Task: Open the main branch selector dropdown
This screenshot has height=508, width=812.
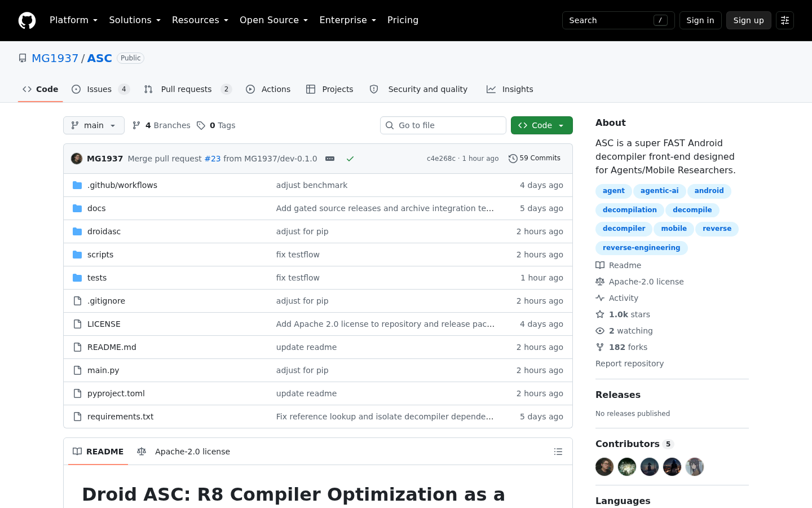Action: pyautogui.click(x=94, y=125)
